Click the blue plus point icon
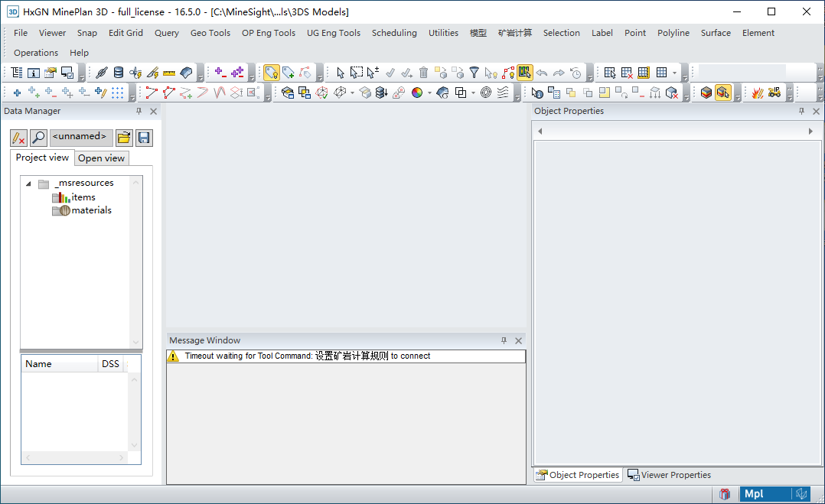 pos(17,93)
